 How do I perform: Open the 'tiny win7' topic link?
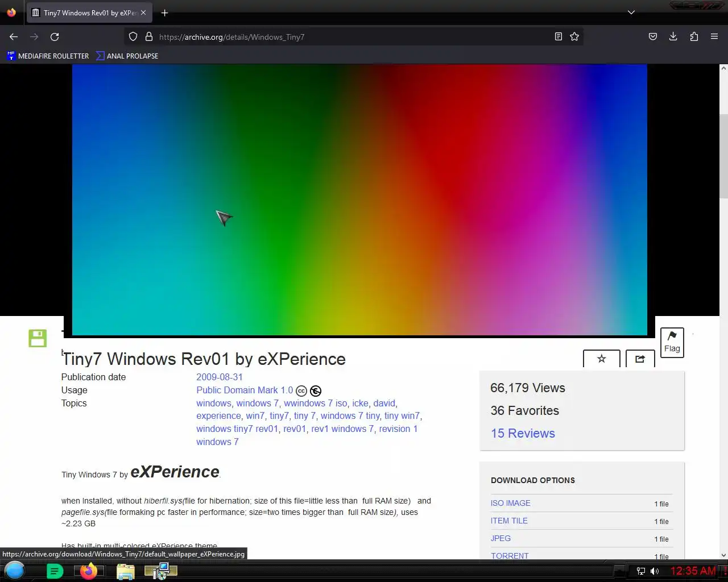point(402,415)
